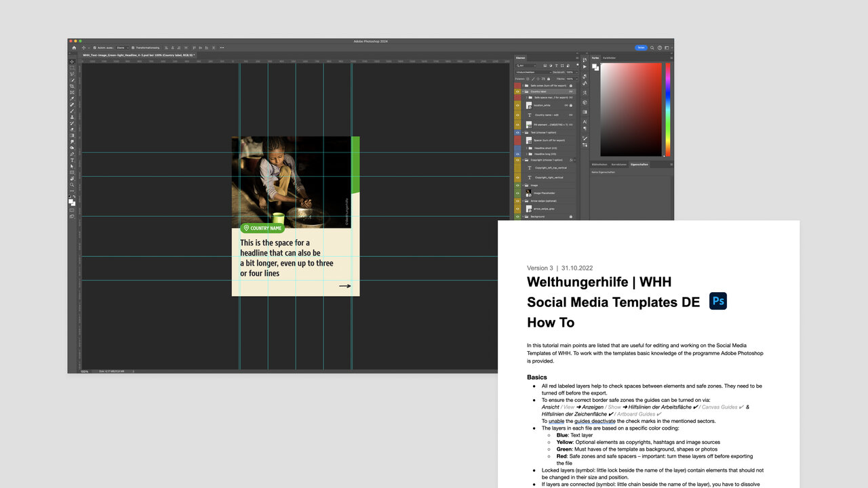The image size is (868, 488).
Task: Hide the Country label group
Action: pos(517,91)
